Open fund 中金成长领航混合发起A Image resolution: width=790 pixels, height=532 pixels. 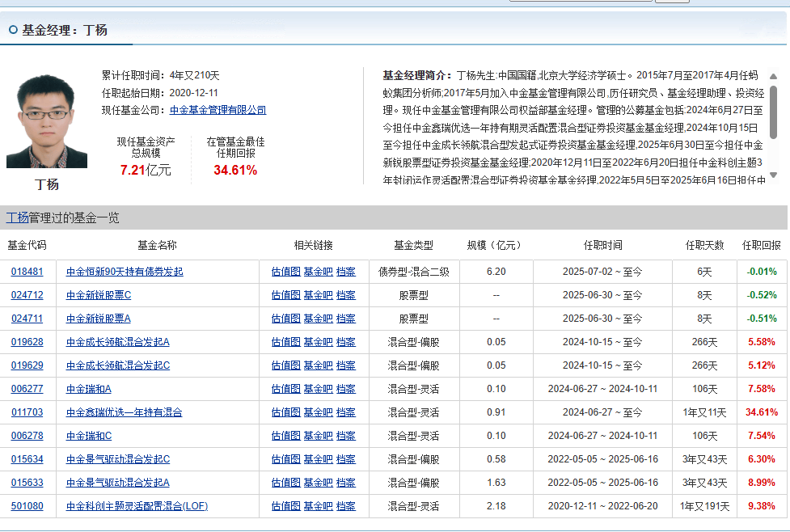click(x=118, y=342)
